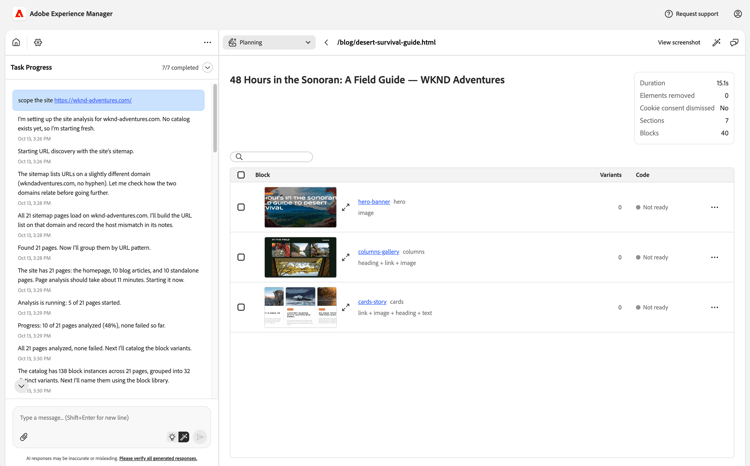
Task: Open the wknd-adventures.com link in chat
Action: [x=93, y=100]
